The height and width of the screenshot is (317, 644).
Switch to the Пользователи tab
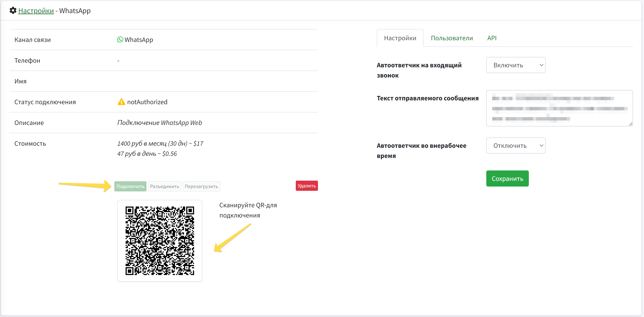(452, 38)
